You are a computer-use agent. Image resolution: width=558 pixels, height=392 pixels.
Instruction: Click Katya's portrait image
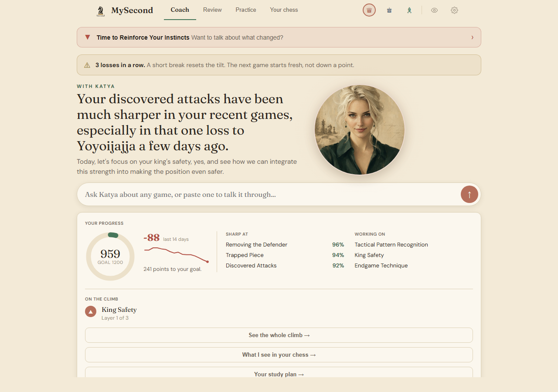point(360,130)
